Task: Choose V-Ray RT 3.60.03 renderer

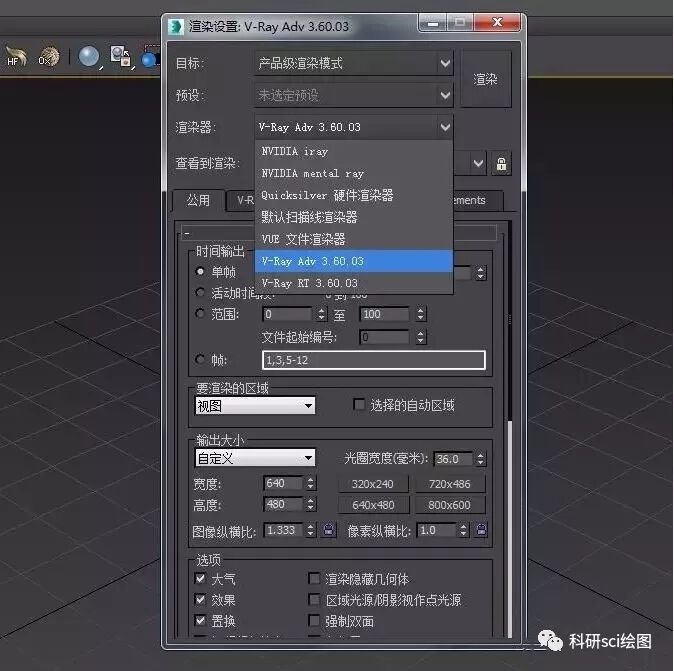Action: click(354, 283)
